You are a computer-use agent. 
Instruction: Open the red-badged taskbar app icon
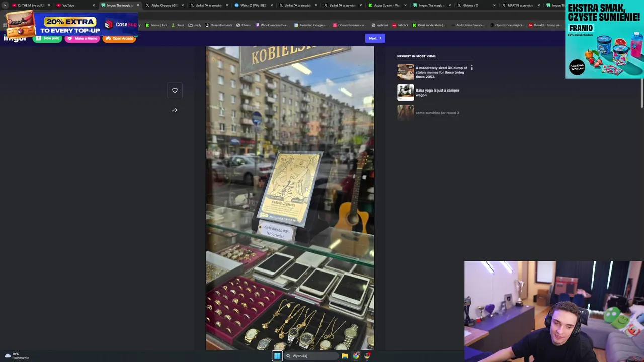click(x=368, y=356)
